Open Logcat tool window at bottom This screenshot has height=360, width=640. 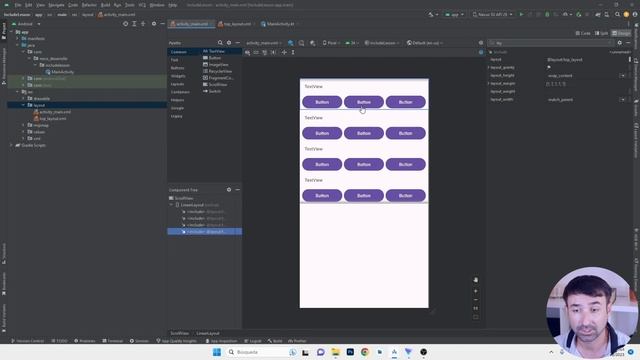(x=253, y=340)
